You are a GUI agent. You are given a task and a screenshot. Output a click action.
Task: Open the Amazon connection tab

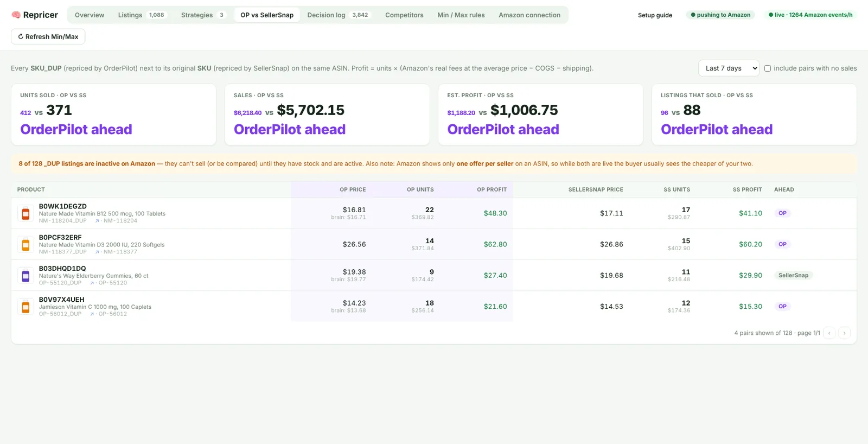coord(529,15)
